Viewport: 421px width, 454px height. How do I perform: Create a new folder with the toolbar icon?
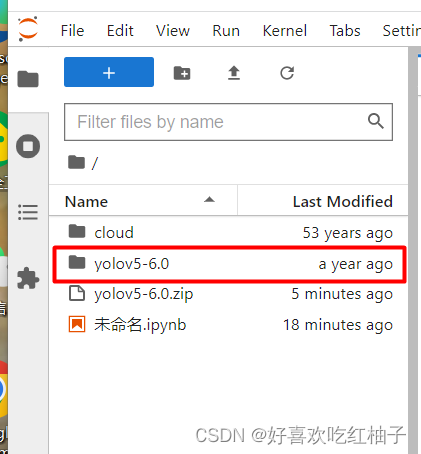[x=182, y=73]
